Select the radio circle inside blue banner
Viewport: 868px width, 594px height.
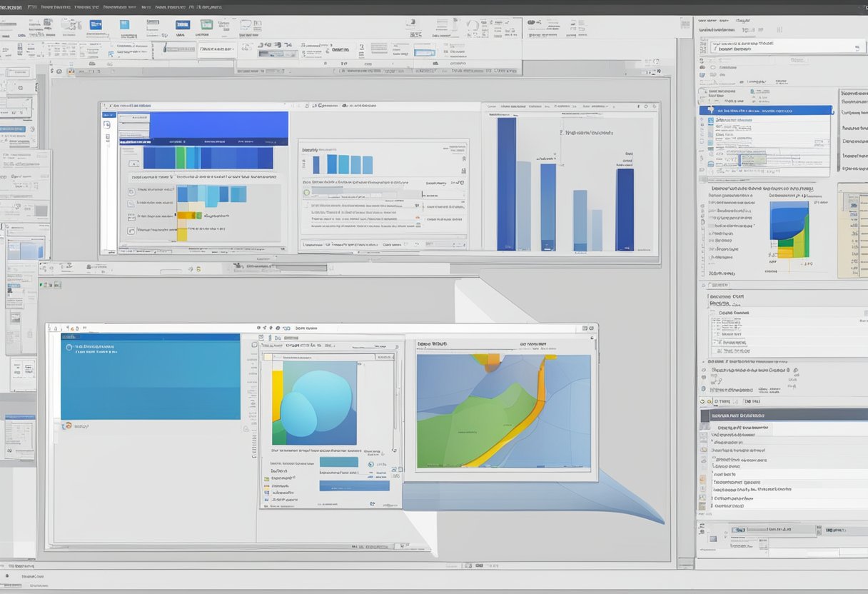[x=69, y=348]
